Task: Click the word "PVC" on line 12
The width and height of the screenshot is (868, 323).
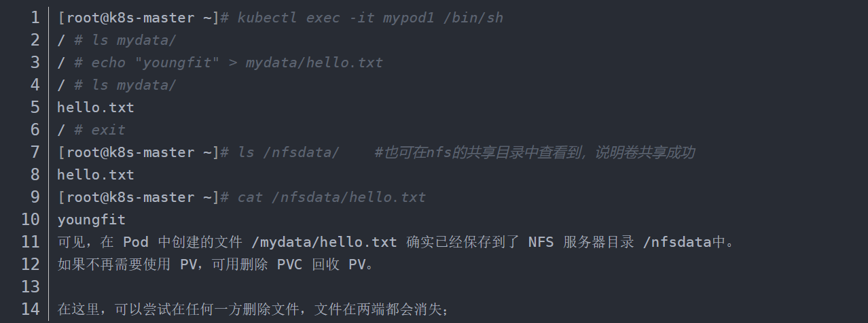Action: coord(289,265)
